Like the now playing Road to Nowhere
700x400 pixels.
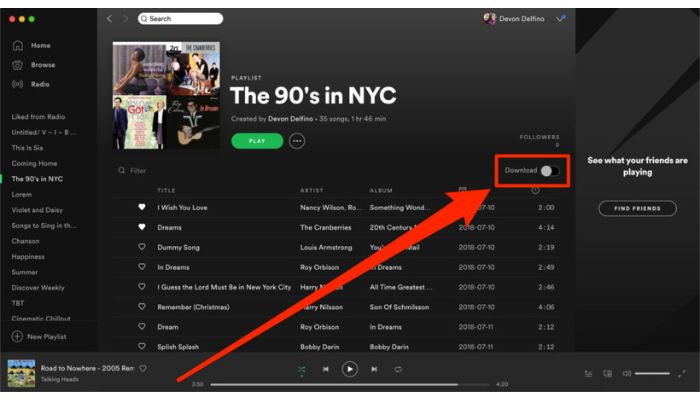point(143,368)
